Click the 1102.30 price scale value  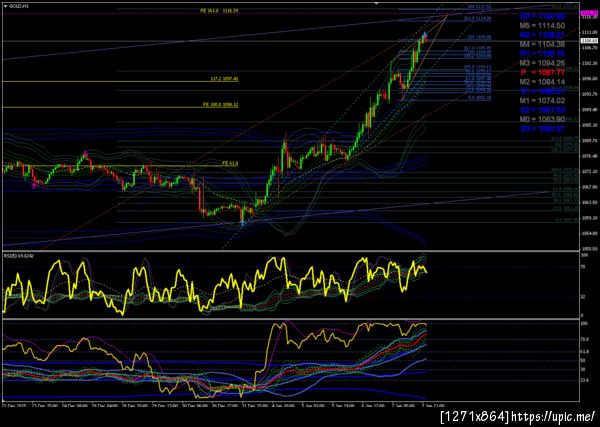click(590, 64)
